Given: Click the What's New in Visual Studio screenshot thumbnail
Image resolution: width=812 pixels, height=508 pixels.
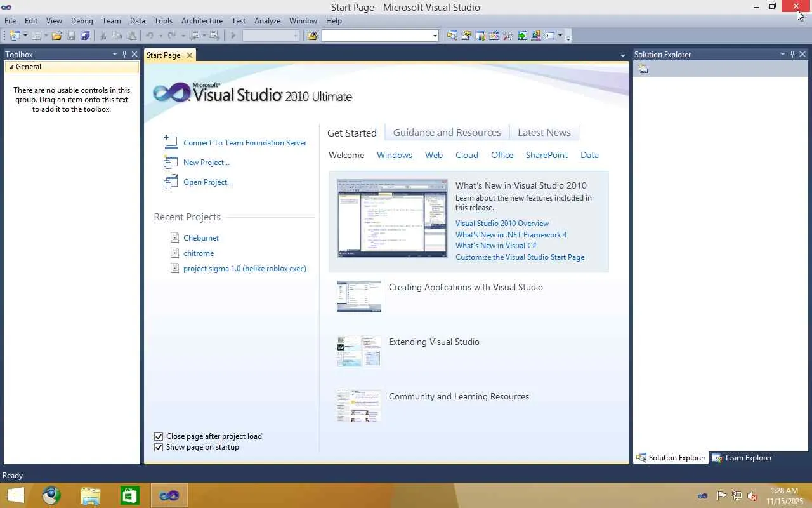Looking at the screenshot, I should pyautogui.click(x=392, y=218).
